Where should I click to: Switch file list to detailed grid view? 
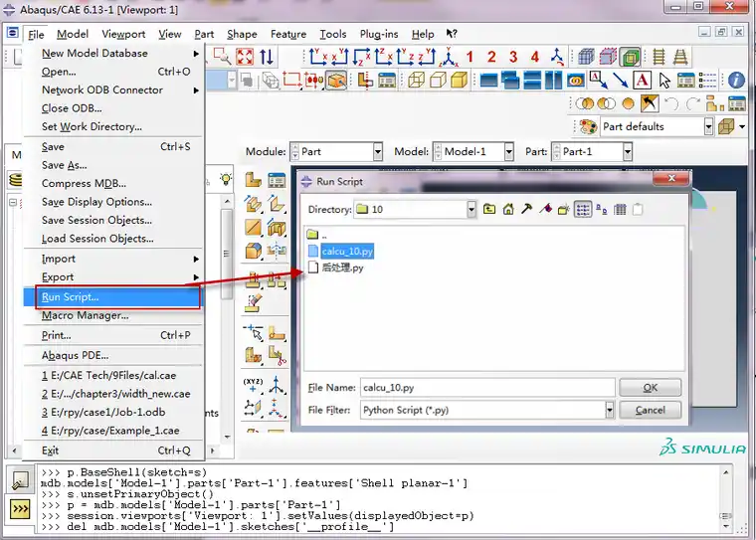620,209
